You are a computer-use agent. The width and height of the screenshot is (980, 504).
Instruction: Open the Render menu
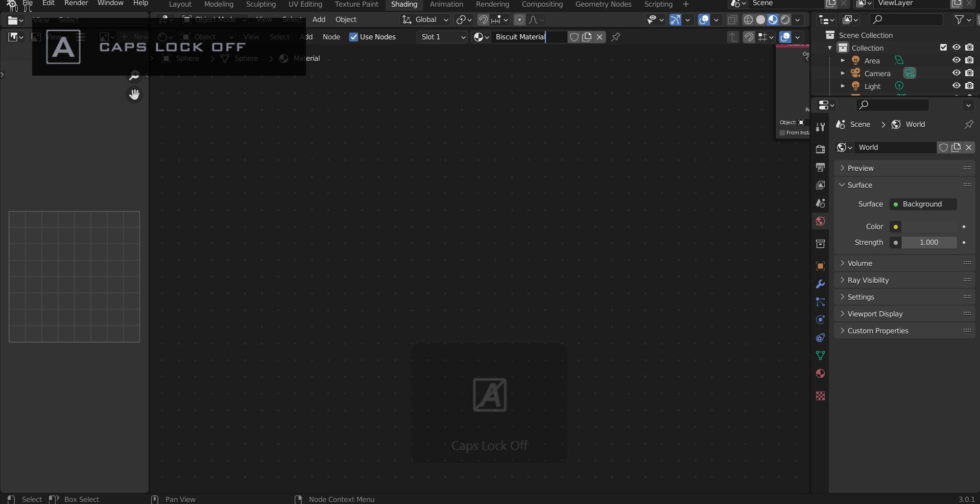click(x=76, y=4)
